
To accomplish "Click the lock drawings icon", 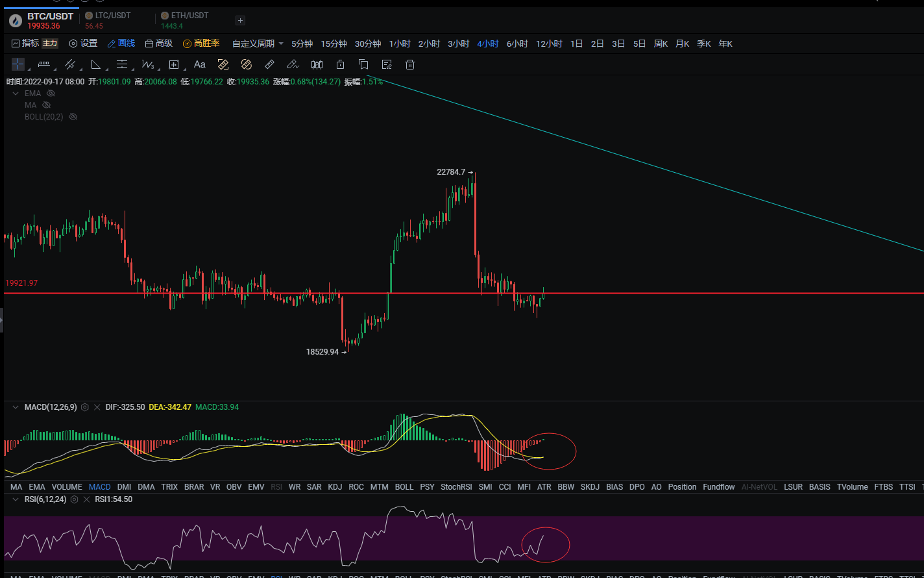I will 340,64.
